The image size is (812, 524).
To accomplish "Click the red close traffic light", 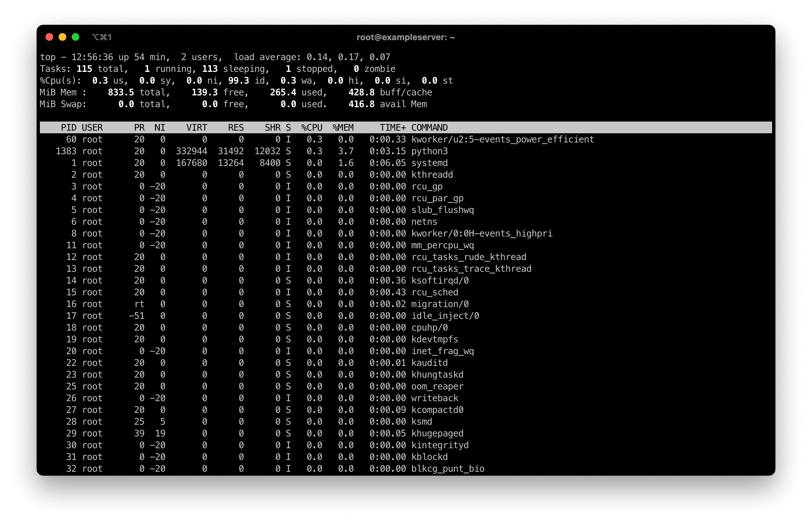I will click(x=50, y=37).
